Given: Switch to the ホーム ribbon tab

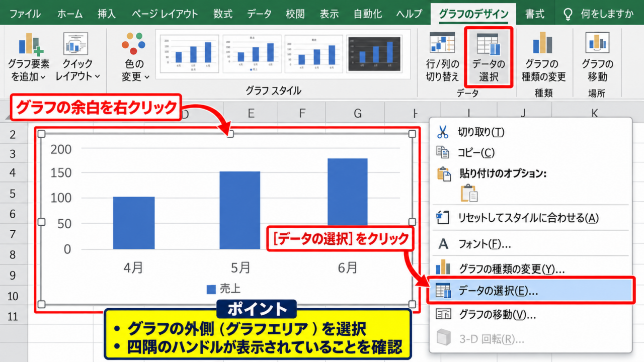Looking at the screenshot, I should (x=70, y=14).
